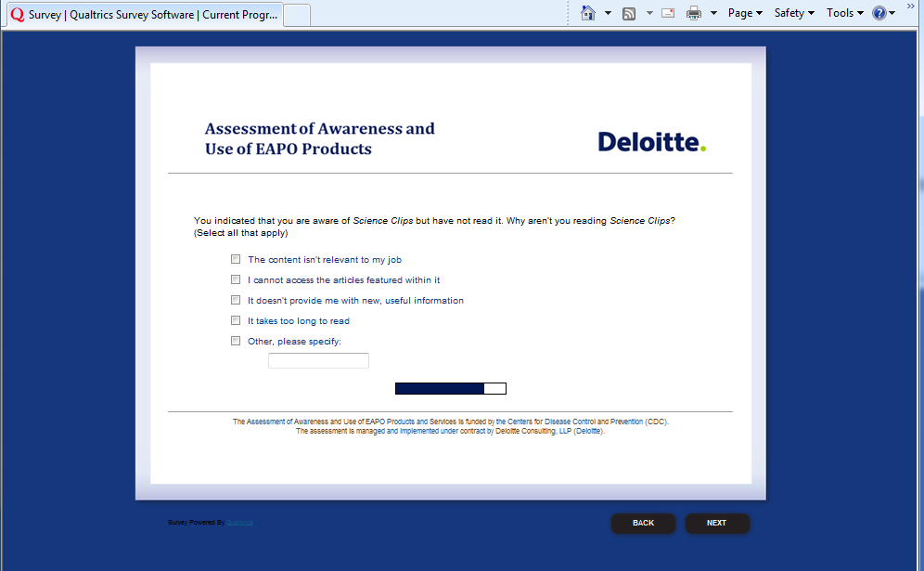Click the NEXT button

[x=716, y=524]
